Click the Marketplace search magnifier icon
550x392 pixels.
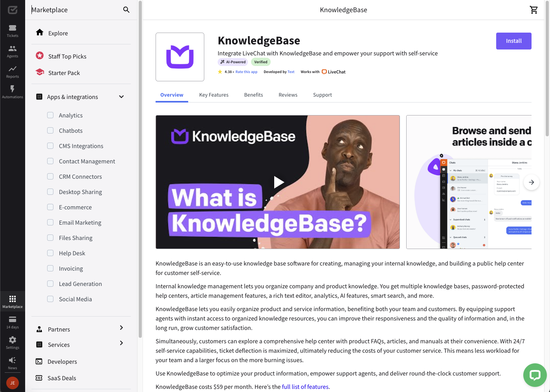click(126, 10)
